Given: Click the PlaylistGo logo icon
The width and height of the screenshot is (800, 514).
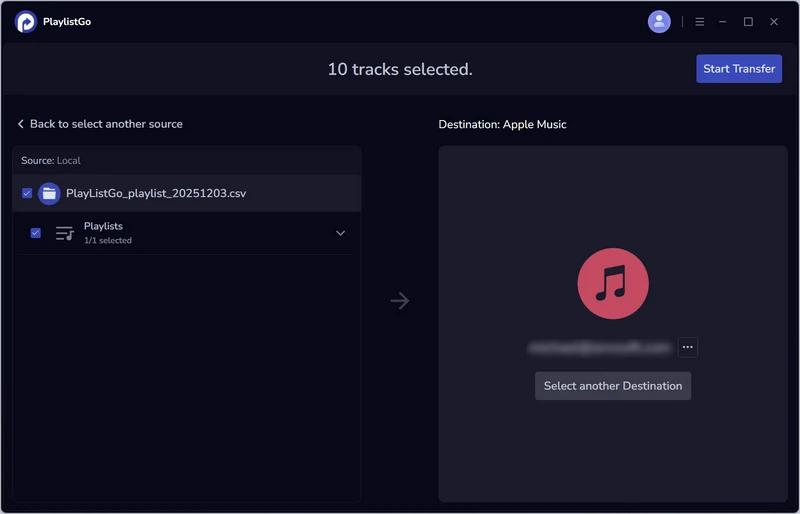Looking at the screenshot, I should point(26,22).
